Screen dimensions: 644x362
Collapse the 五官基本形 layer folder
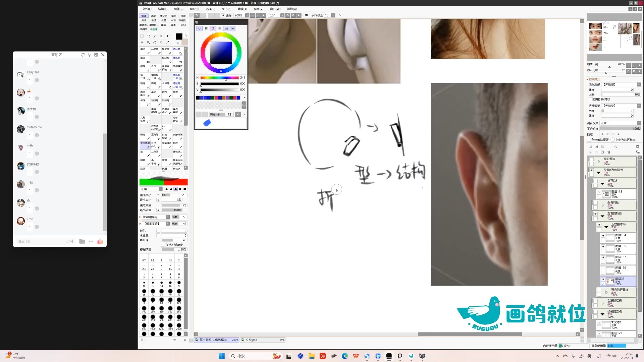(x=606, y=227)
